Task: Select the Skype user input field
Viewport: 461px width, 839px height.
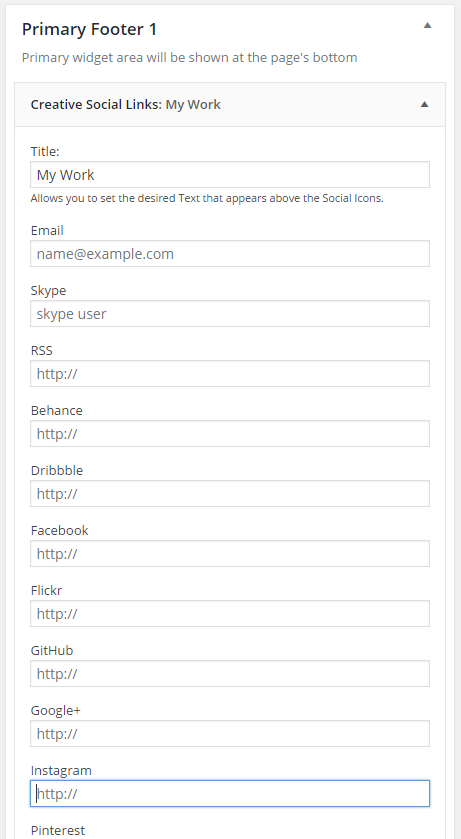Action: (x=230, y=314)
